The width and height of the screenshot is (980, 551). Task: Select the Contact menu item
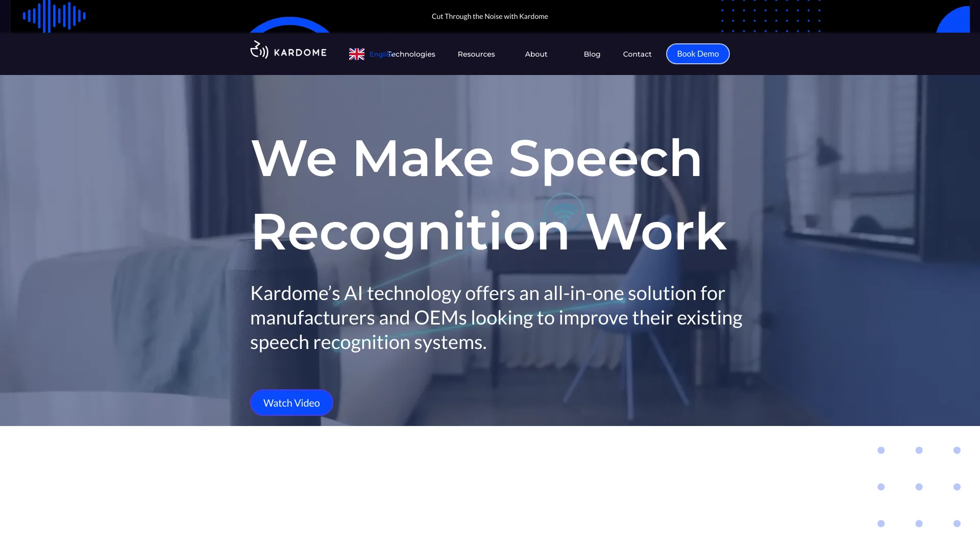pyautogui.click(x=638, y=54)
